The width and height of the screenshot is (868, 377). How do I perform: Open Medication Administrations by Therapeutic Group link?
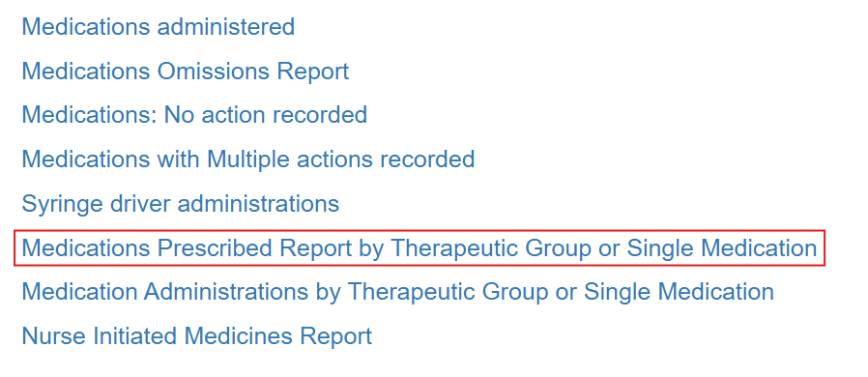pyautogui.click(x=397, y=292)
